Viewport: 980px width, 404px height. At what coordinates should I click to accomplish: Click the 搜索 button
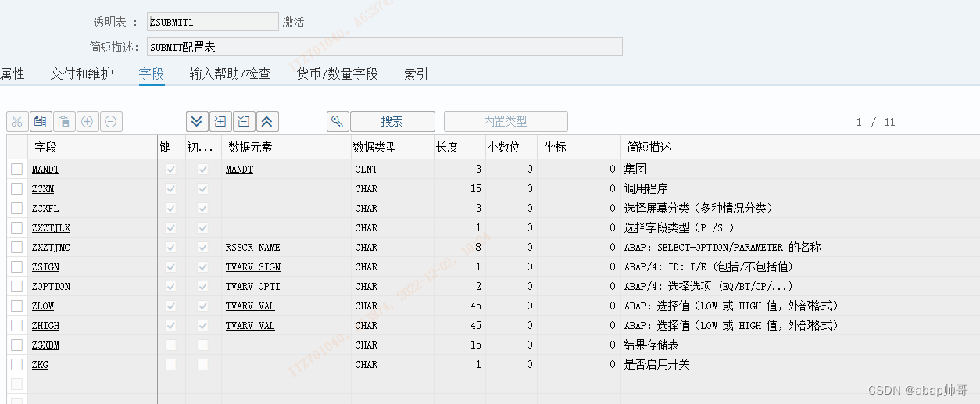(392, 121)
